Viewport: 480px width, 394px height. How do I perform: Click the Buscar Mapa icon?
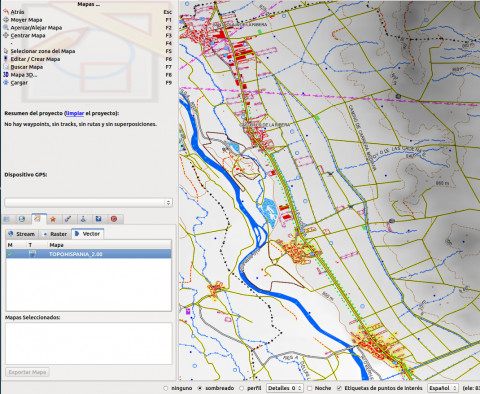click(6, 67)
